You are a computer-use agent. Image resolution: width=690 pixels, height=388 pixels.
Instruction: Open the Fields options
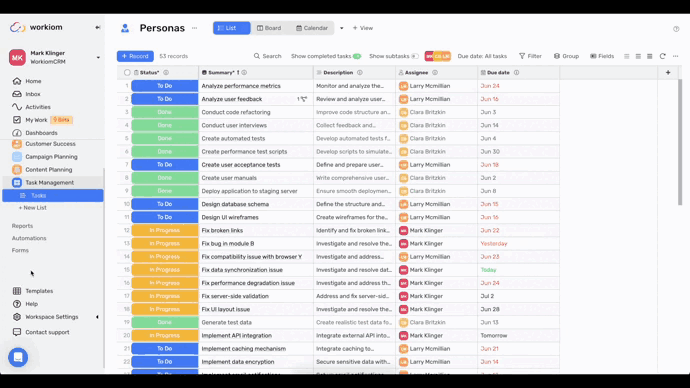click(x=602, y=56)
